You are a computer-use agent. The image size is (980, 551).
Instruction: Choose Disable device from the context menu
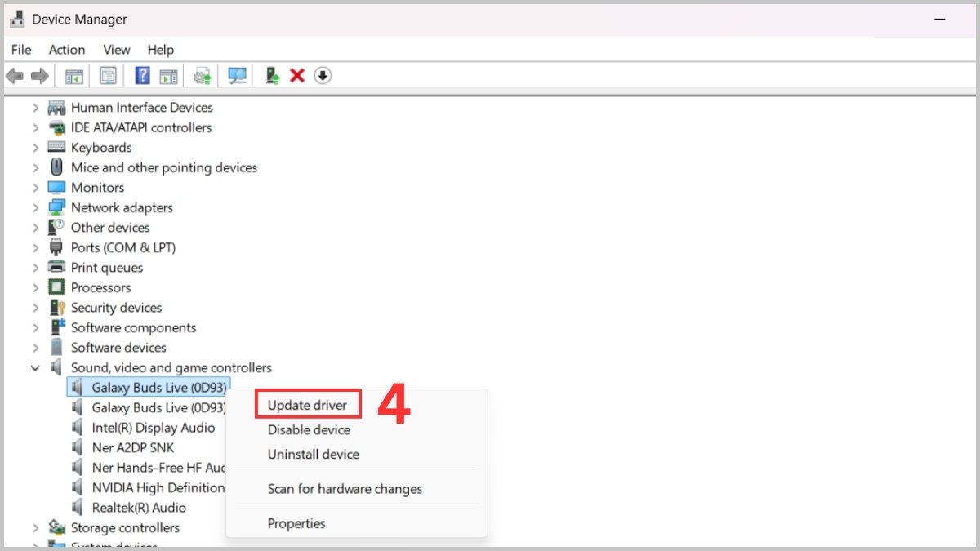(309, 430)
